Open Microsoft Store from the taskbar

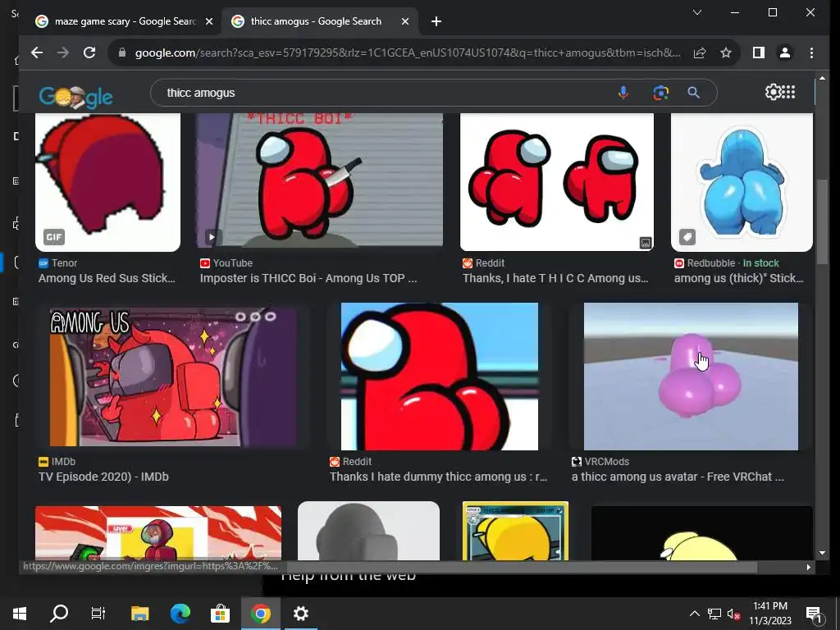pos(220,614)
